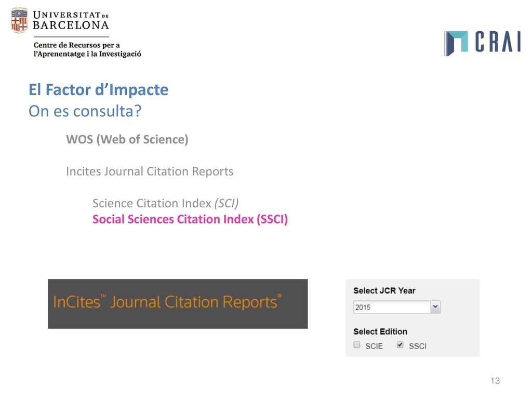The image size is (532, 399).
Task: Check the SCIE edition checkbox
Action: pos(356,345)
